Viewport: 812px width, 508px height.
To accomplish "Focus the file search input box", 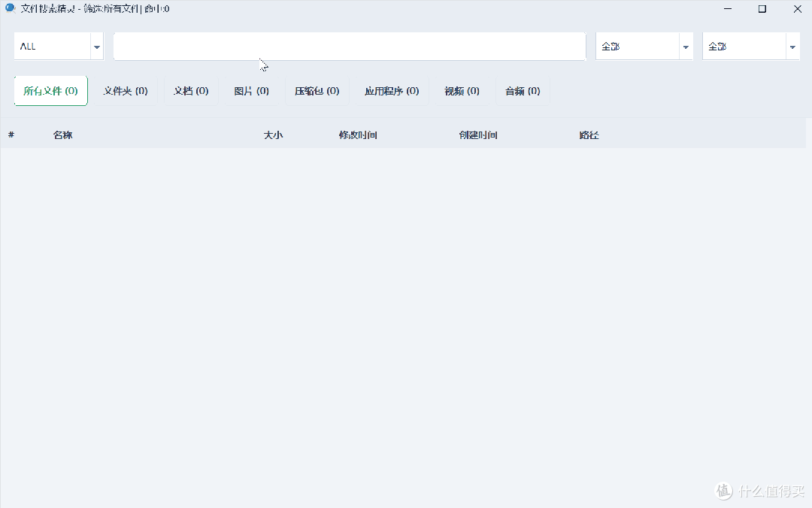I will tap(350, 47).
